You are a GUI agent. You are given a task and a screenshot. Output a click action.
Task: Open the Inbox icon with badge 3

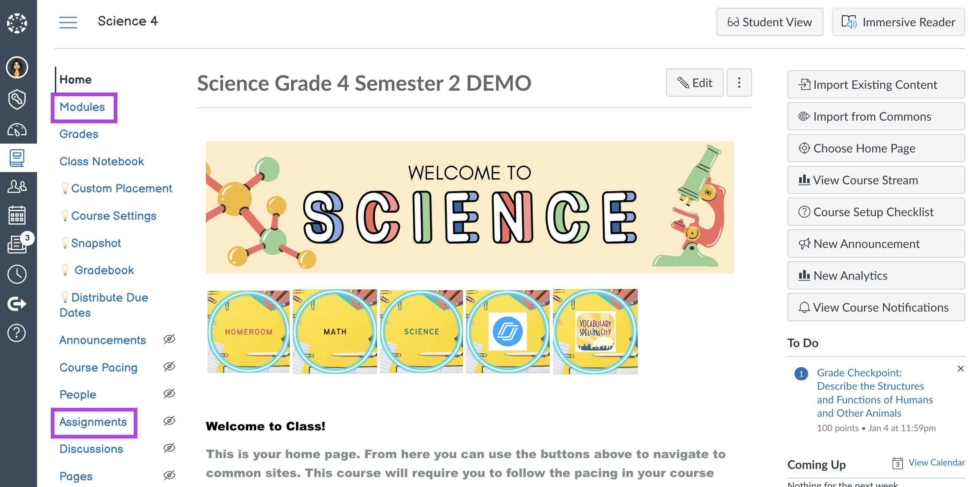pyautogui.click(x=17, y=245)
